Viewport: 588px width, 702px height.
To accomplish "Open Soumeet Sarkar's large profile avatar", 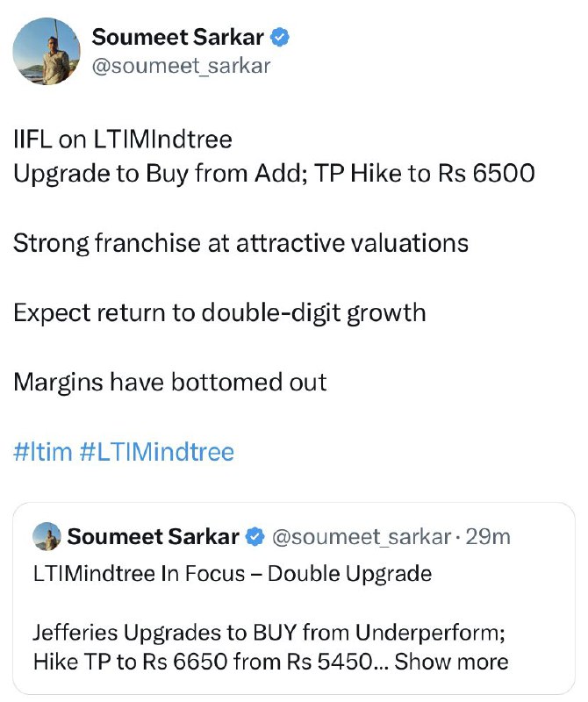I will [47, 52].
